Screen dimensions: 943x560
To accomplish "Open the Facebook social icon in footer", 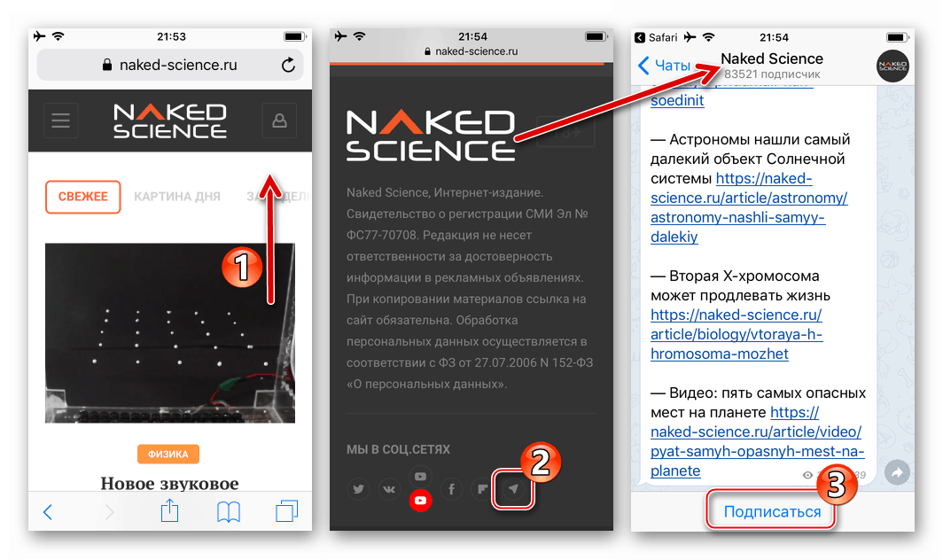I will tap(452, 489).
